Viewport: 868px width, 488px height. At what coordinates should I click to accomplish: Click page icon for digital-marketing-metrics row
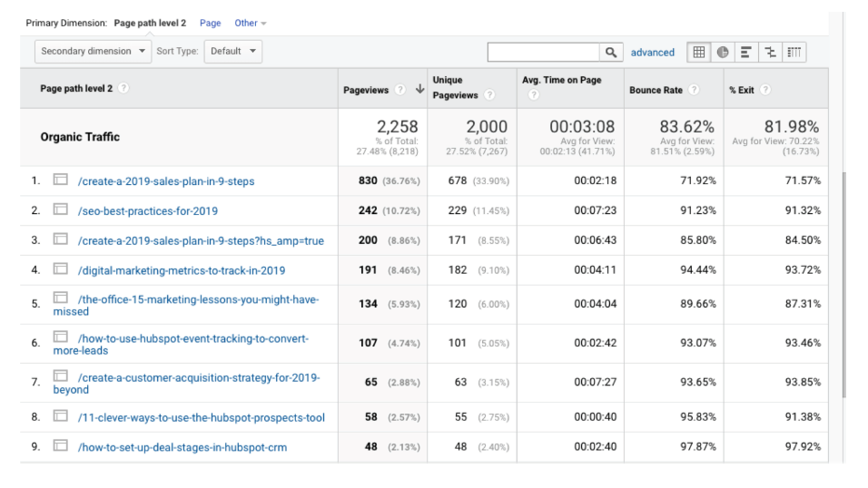(x=60, y=268)
